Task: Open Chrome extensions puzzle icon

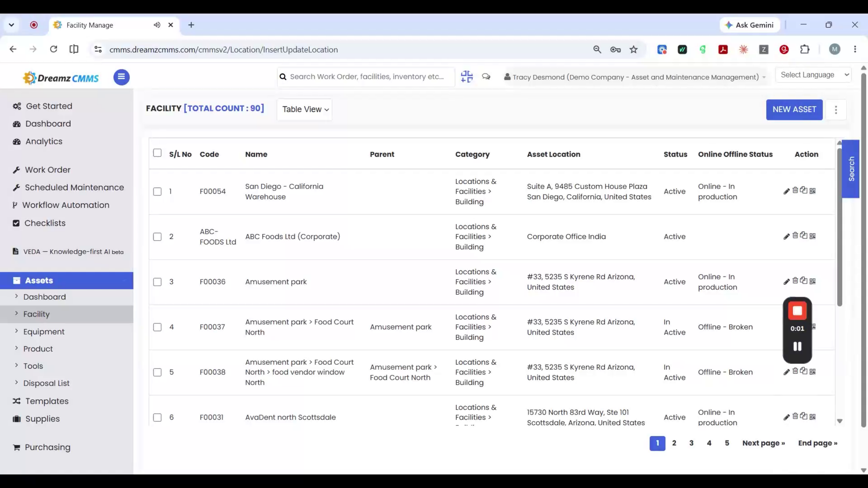Action: click(x=805, y=50)
